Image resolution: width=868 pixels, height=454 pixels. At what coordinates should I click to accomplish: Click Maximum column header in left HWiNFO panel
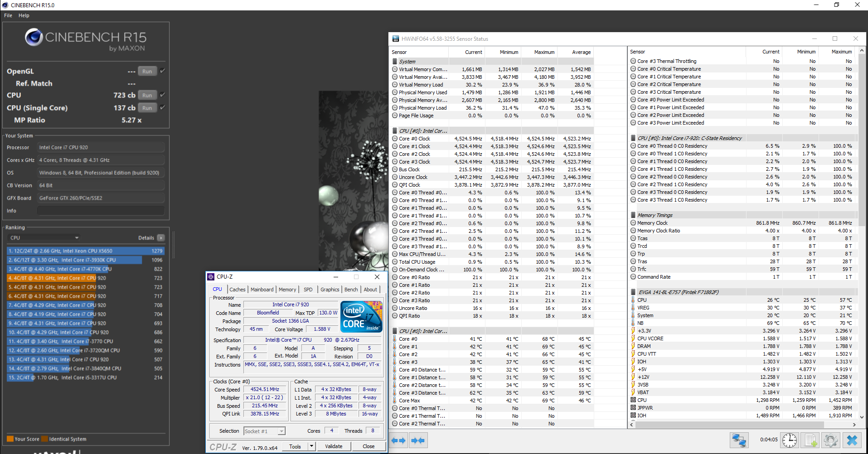pyautogui.click(x=539, y=52)
